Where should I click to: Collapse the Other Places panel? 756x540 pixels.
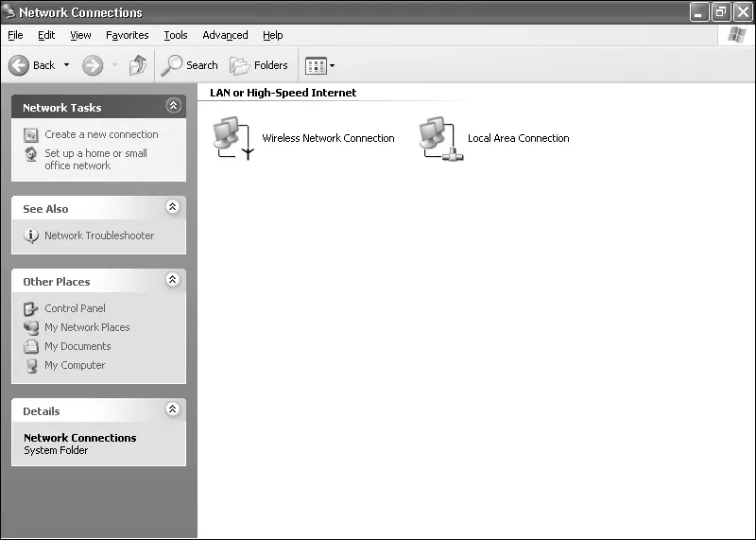[x=173, y=279]
